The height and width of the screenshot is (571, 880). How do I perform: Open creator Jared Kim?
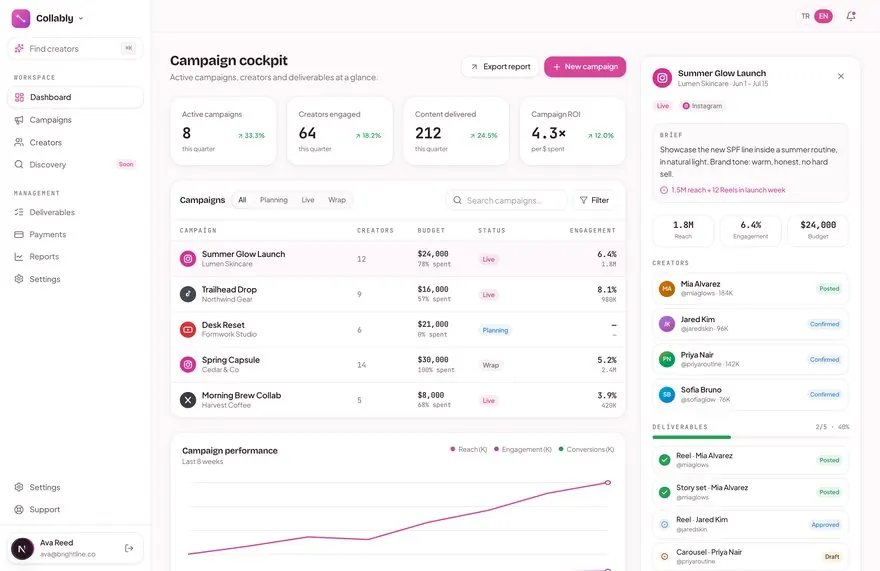coord(750,324)
